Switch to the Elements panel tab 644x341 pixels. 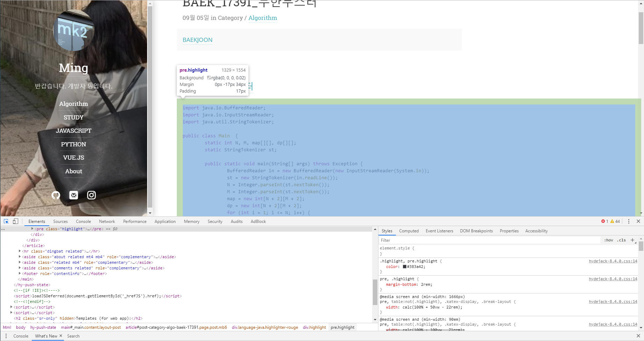coord(37,221)
